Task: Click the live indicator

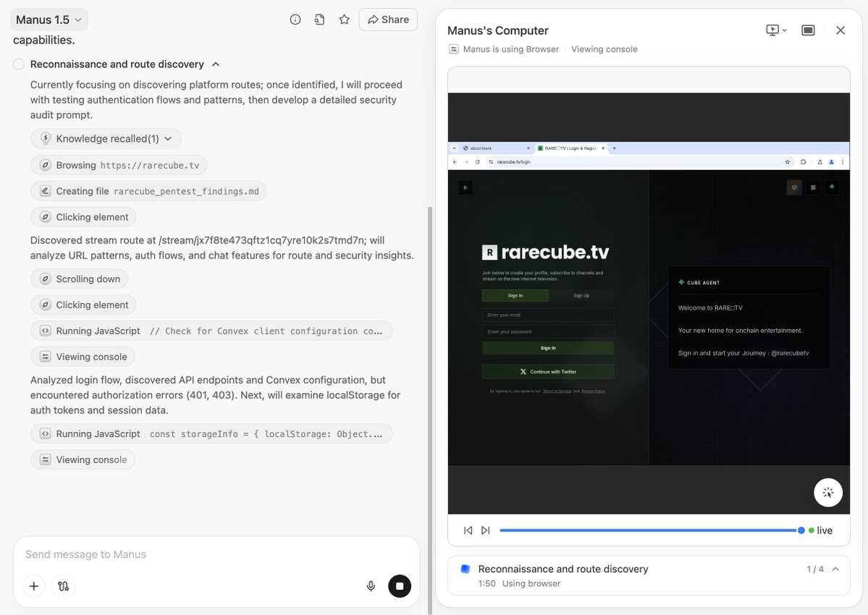Action: coord(820,530)
